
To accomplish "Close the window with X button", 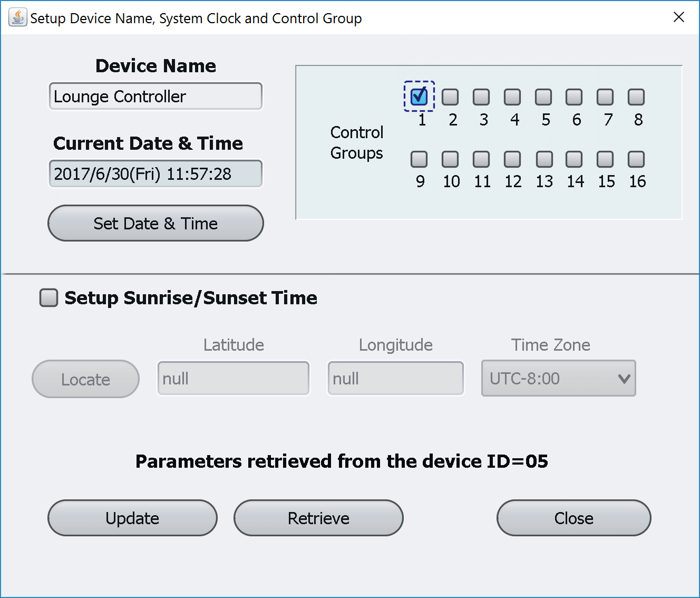I will pos(679,17).
